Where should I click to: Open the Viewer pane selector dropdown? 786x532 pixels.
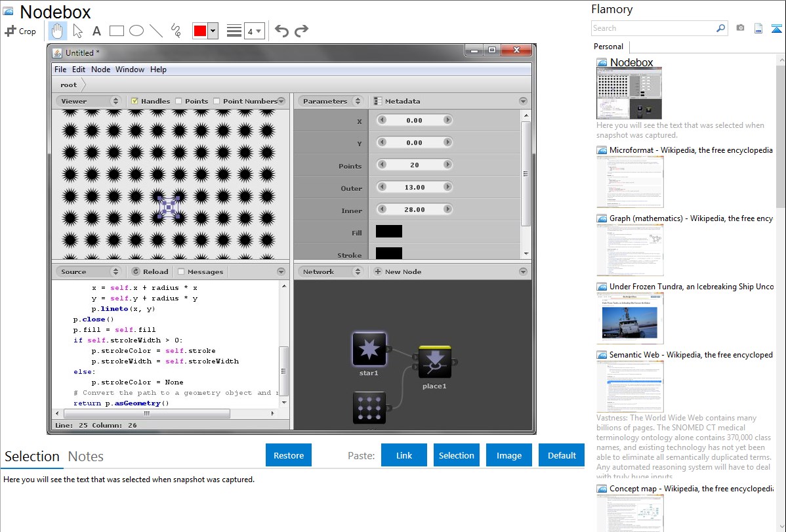tap(89, 101)
